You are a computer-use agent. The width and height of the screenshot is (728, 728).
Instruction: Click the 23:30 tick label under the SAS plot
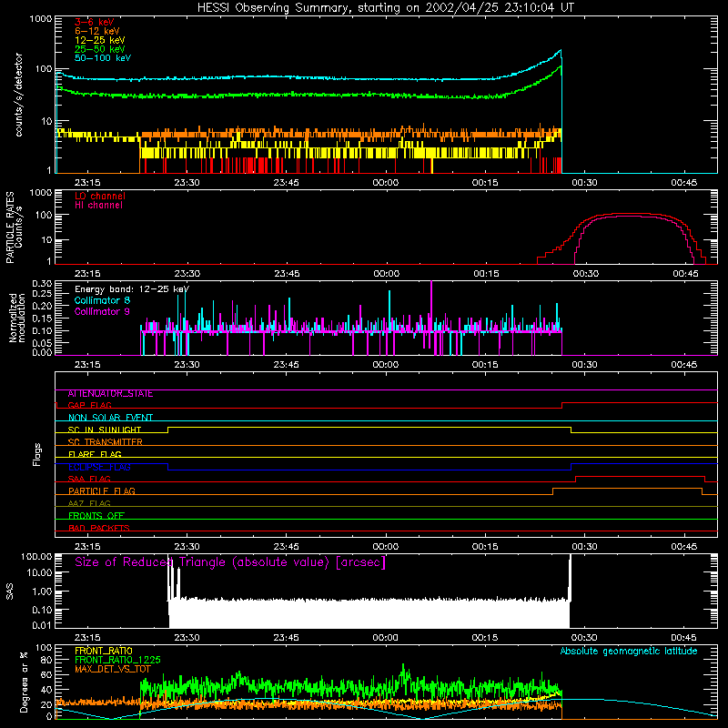pos(187,638)
